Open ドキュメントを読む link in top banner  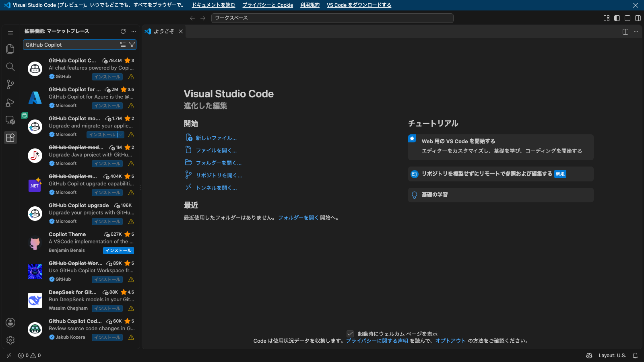point(213,5)
